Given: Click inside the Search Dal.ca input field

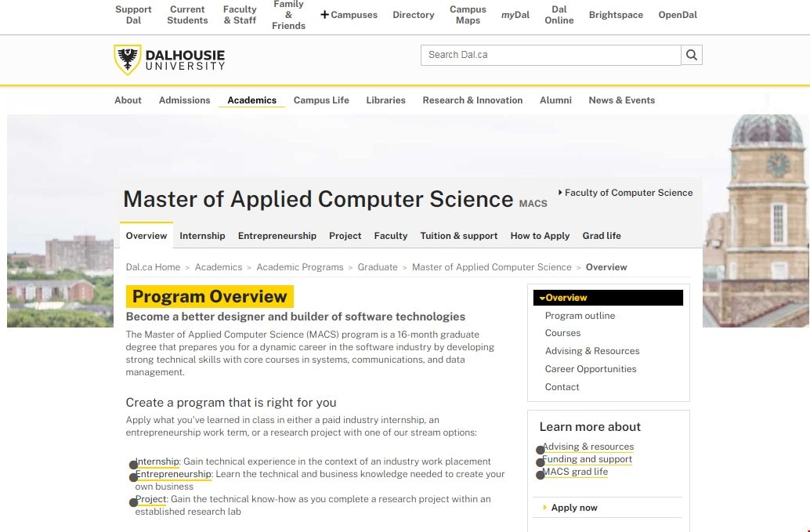Looking at the screenshot, I should 548,55.
